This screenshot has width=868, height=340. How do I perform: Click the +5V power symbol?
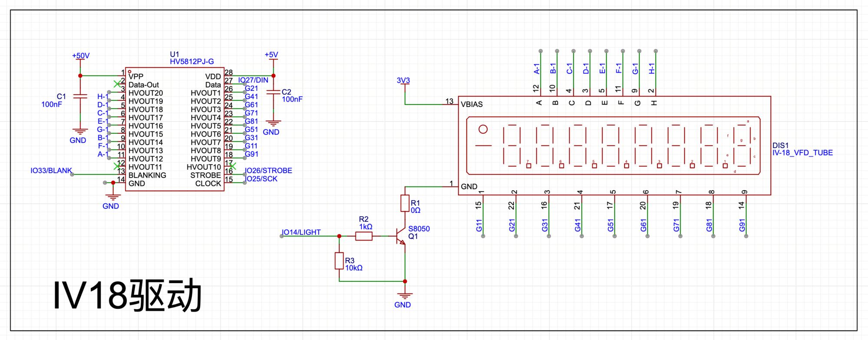coord(271,55)
